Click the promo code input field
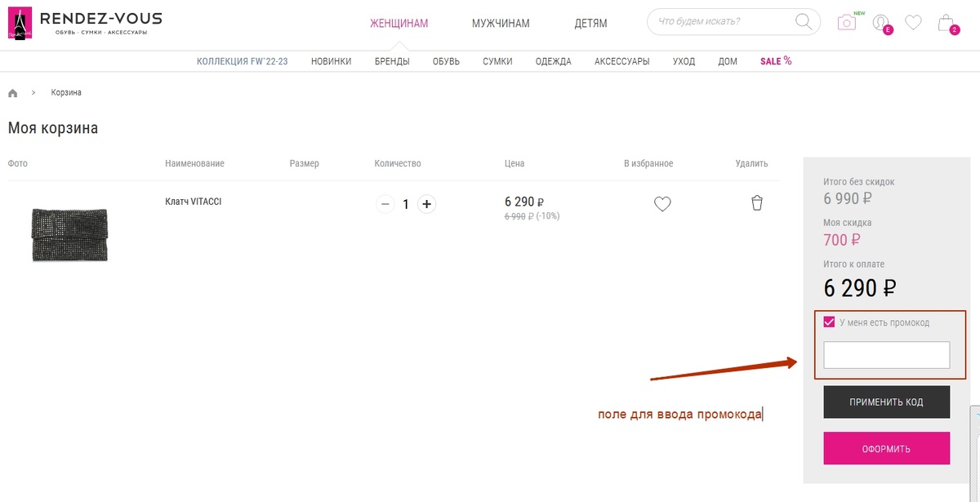This screenshot has width=980, height=502. click(886, 355)
